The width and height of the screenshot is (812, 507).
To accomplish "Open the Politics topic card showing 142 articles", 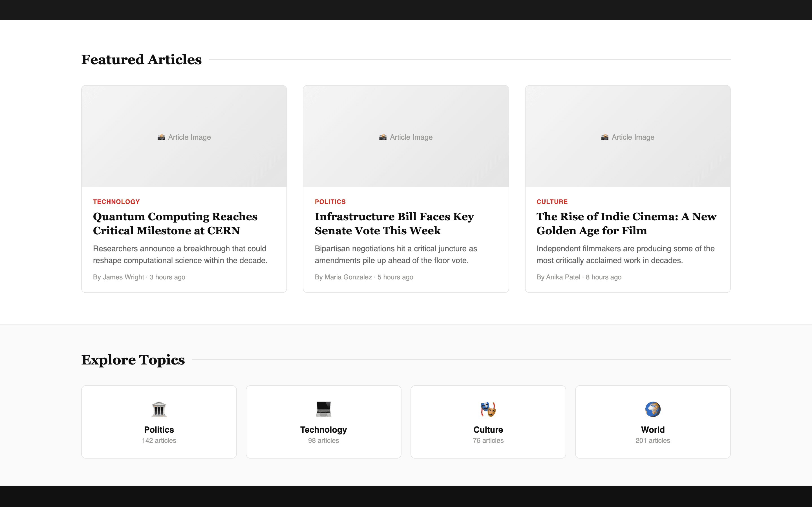I will click(159, 421).
